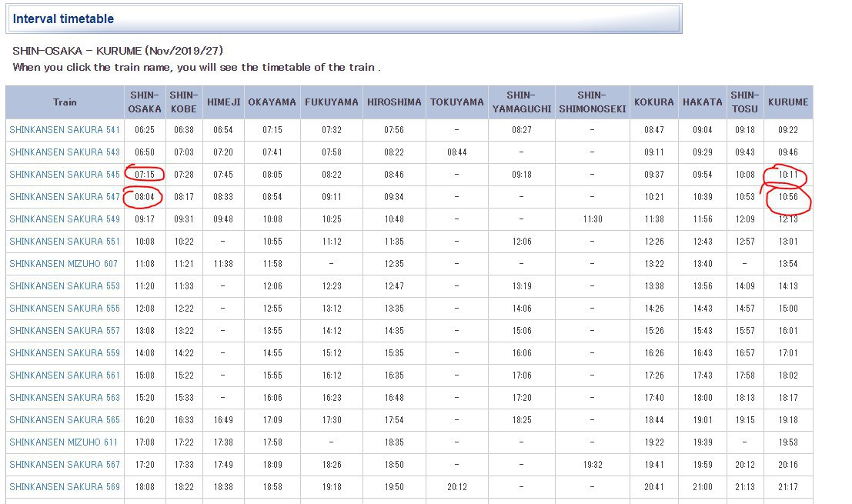Viewport: 852px width, 504px height.
Task: Select SHINKANSEN SAKURA 549 train name
Action: click(65, 219)
